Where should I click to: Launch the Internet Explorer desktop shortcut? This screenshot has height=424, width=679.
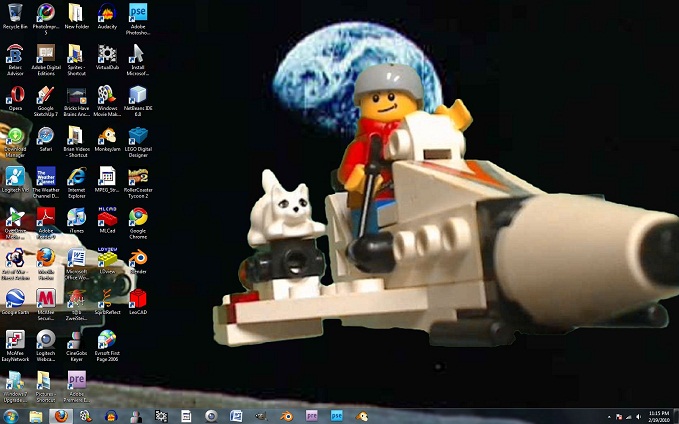pyautogui.click(x=77, y=182)
